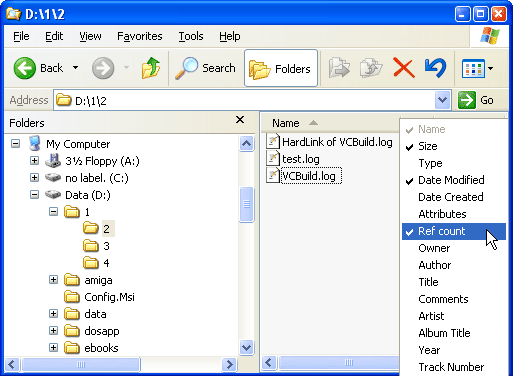Close the Folders pane
513x376 pixels.
(240, 120)
